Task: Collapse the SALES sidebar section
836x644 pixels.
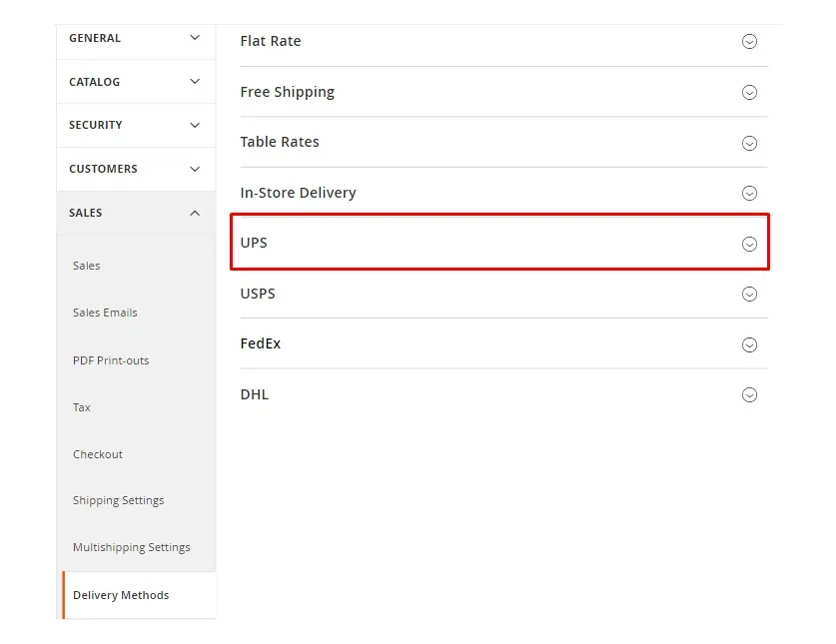Action: [x=135, y=213]
